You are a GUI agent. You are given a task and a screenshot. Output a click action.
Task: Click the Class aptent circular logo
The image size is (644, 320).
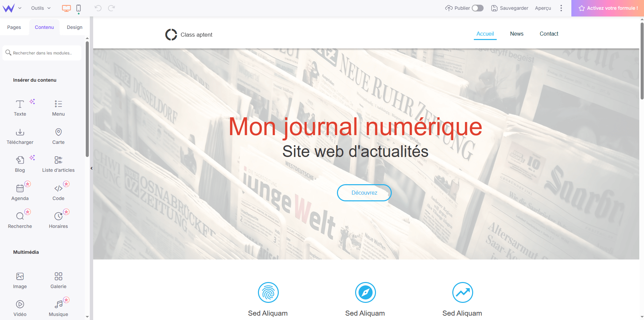(x=171, y=35)
